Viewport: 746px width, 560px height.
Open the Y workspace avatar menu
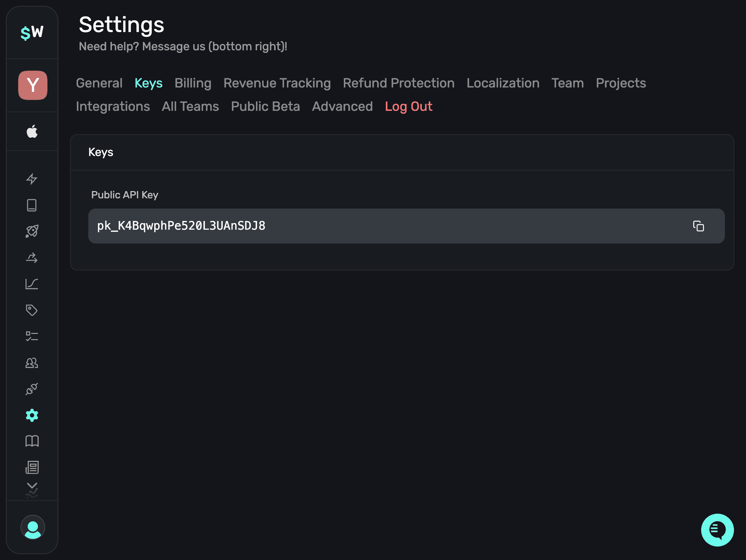(x=32, y=85)
